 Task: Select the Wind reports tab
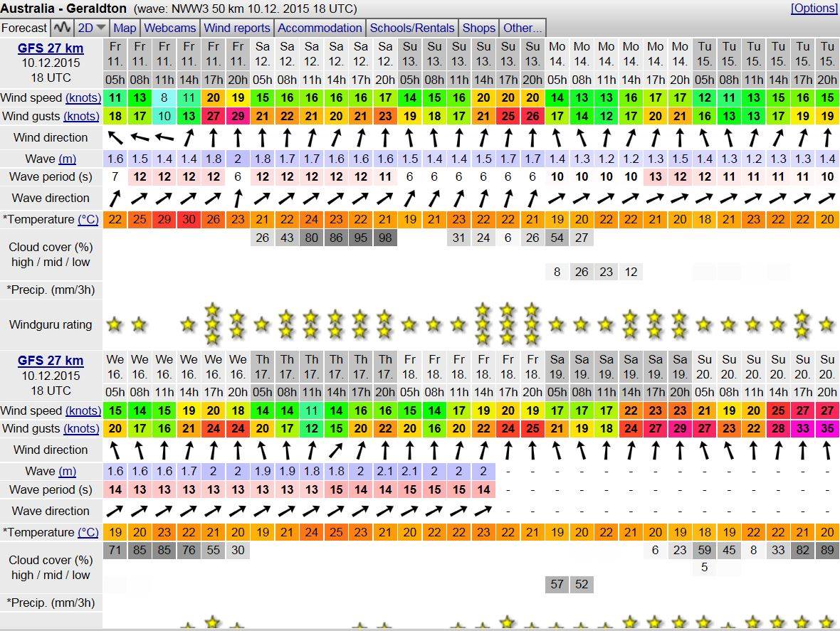[237, 28]
